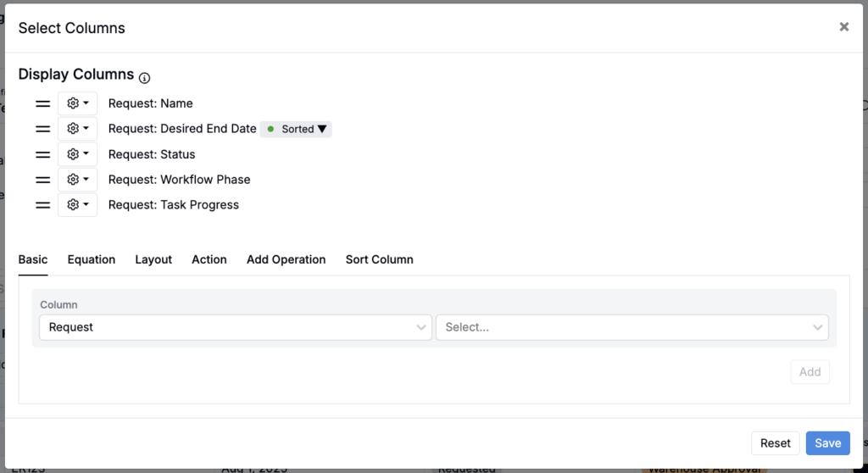Click drag handle for Request: Desired End Date
868x473 pixels.
[x=42, y=129]
